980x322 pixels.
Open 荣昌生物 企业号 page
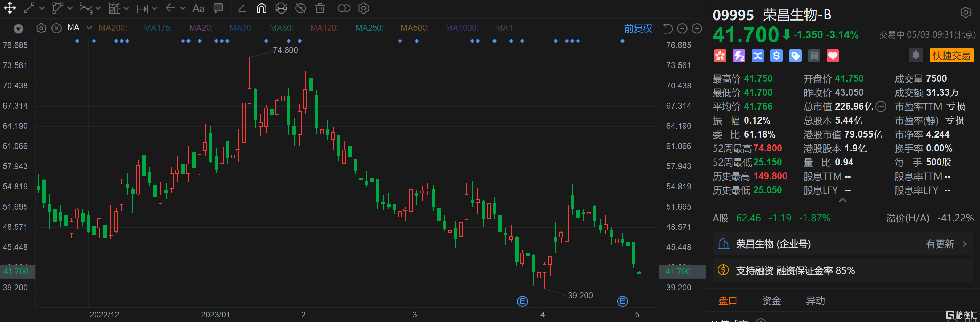842,244
